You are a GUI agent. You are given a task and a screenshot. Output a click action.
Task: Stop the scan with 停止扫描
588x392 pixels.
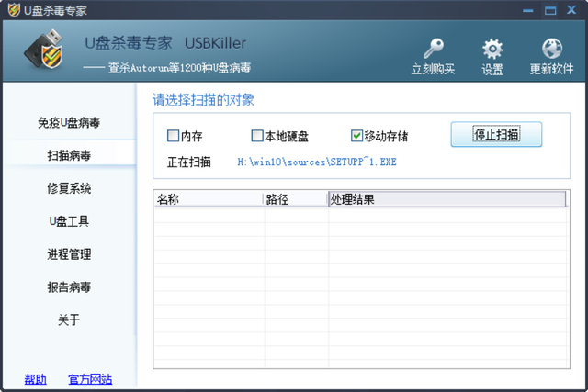click(496, 134)
